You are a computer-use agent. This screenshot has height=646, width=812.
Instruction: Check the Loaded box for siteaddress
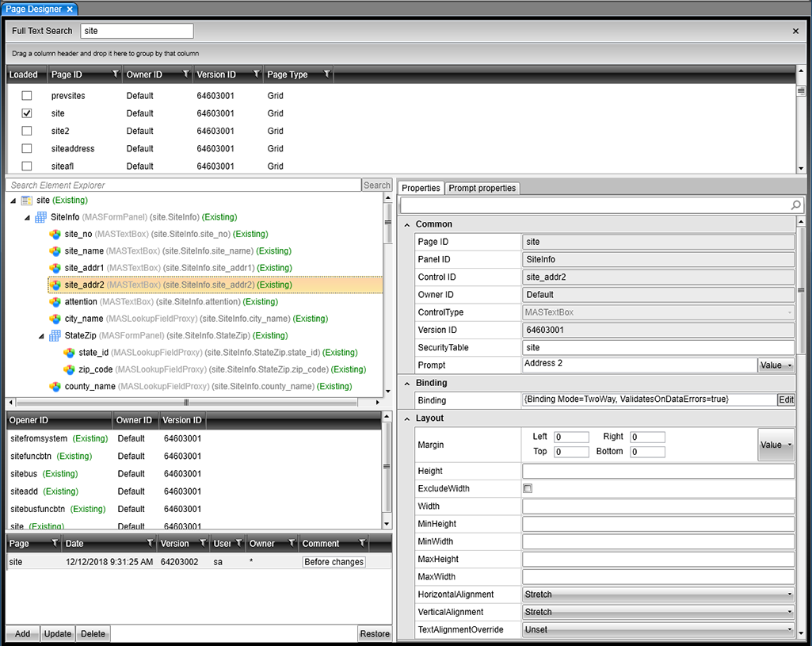pyautogui.click(x=27, y=149)
